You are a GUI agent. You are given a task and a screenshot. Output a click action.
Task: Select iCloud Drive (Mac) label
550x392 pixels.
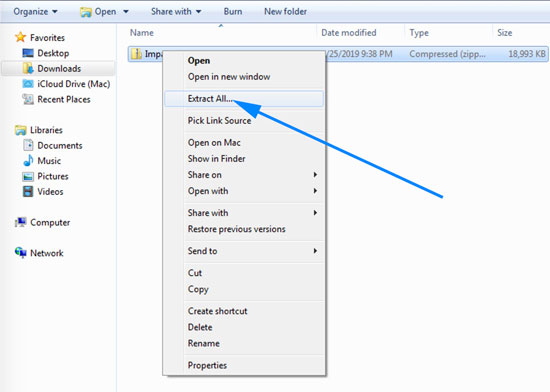(74, 84)
